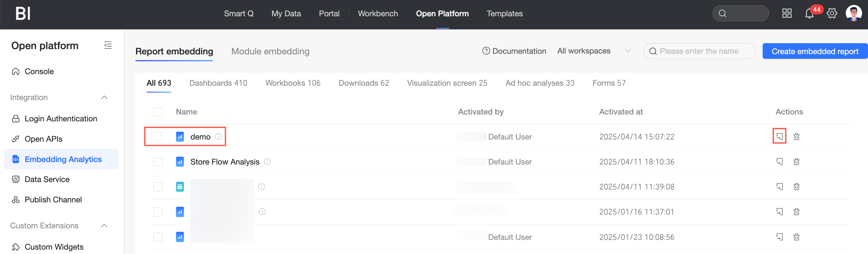Viewport: 868px width, 254px height.
Task: Open embed config for demo report
Action: pos(779,136)
